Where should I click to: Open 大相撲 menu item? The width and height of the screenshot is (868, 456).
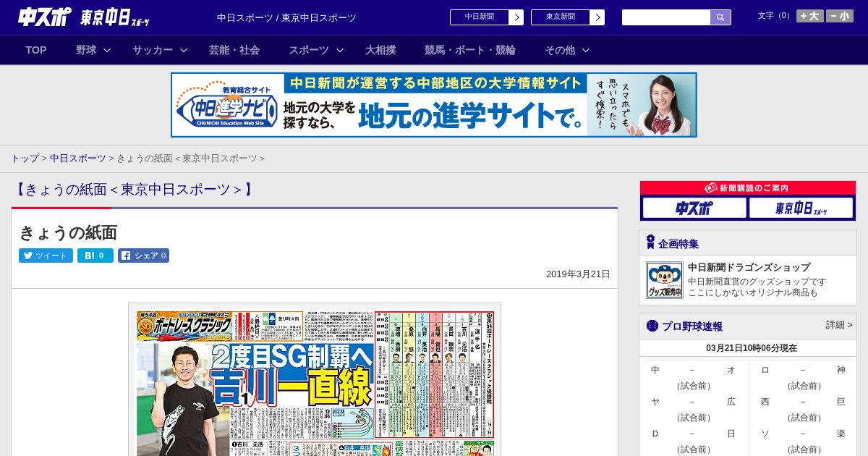pos(380,50)
